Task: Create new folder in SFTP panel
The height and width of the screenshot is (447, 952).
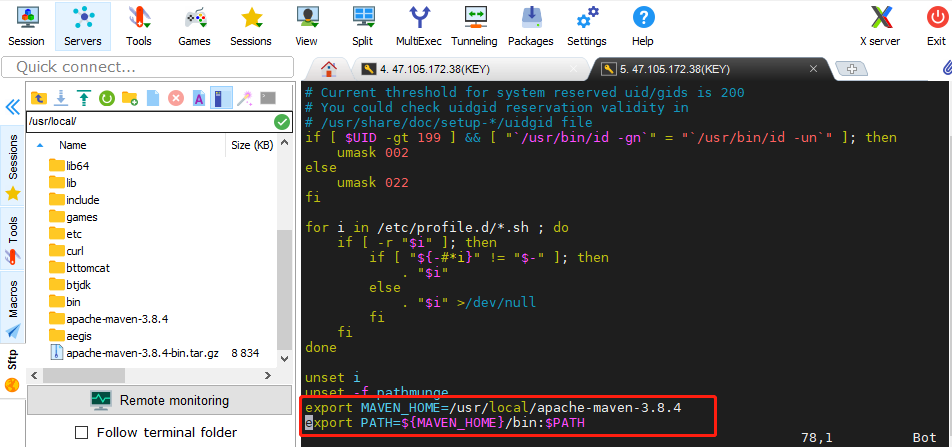Action: point(130,98)
